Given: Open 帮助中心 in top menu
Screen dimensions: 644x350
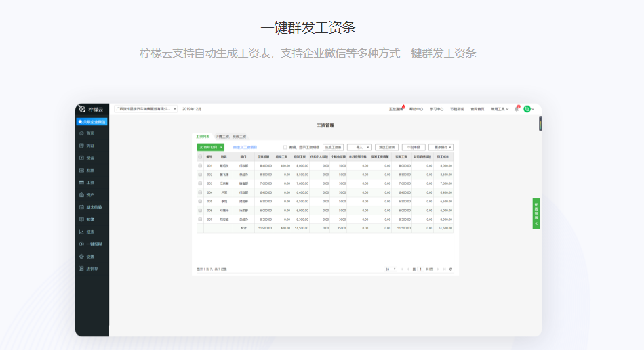Looking at the screenshot, I should point(416,109).
